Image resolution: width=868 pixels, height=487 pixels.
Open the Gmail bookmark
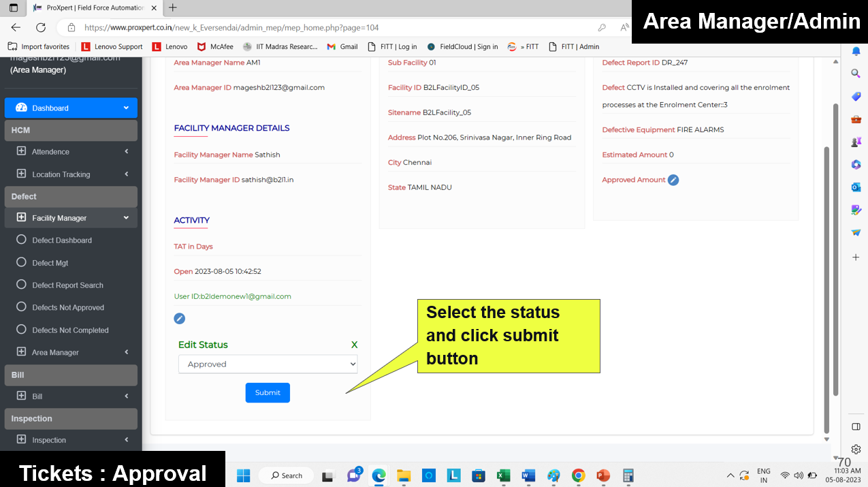click(x=342, y=47)
